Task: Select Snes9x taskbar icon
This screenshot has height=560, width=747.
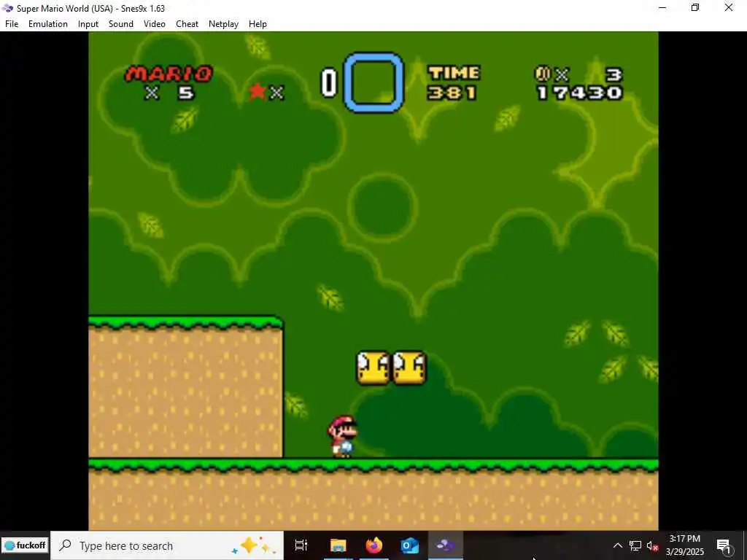Action: [446, 545]
